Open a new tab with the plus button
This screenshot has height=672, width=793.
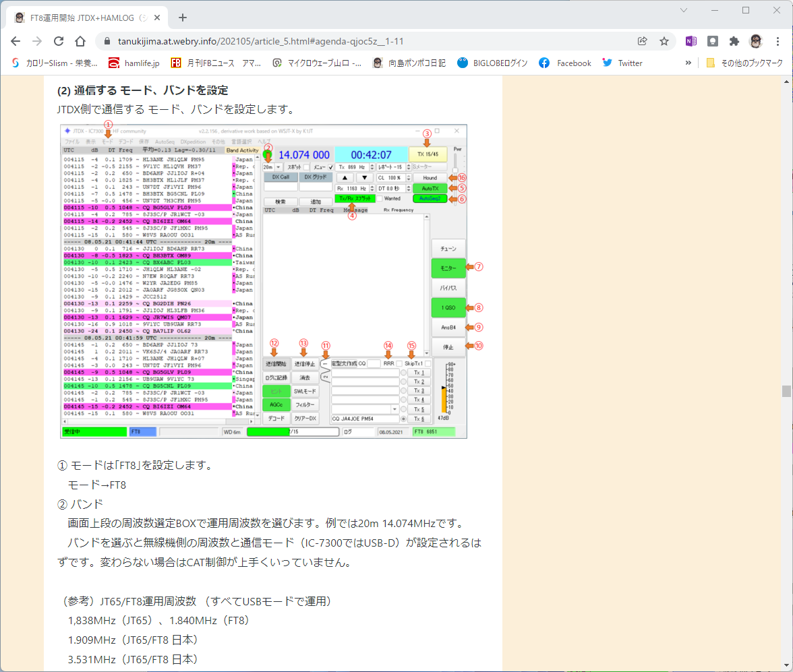(183, 18)
